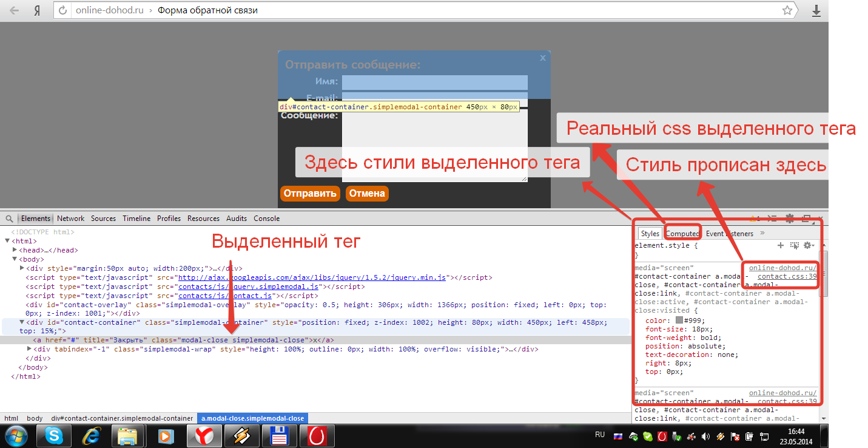Open Opera from the taskbar
This screenshot has width=868, height=448.
click(x=317, y=436)
